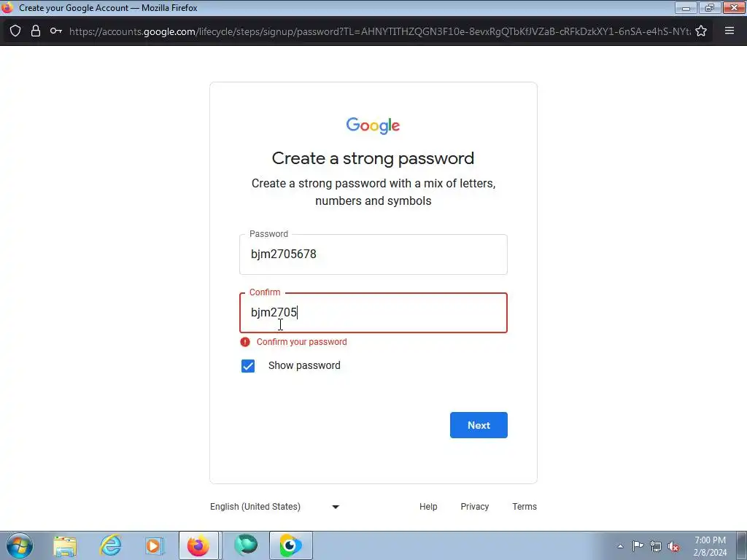Image resolution: width=747 pixels, height=560 pixels.
Task: Open the Help link
Action: click(x=428, y=507)
